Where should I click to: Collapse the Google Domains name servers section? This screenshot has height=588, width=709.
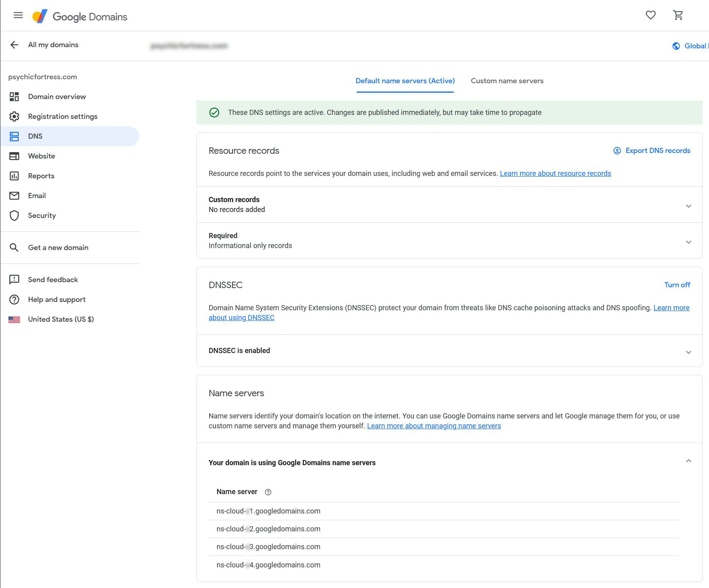coord(688,461)
